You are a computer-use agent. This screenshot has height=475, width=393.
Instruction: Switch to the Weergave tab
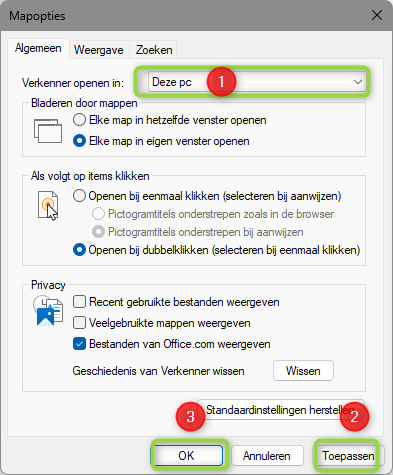(99, 50)
